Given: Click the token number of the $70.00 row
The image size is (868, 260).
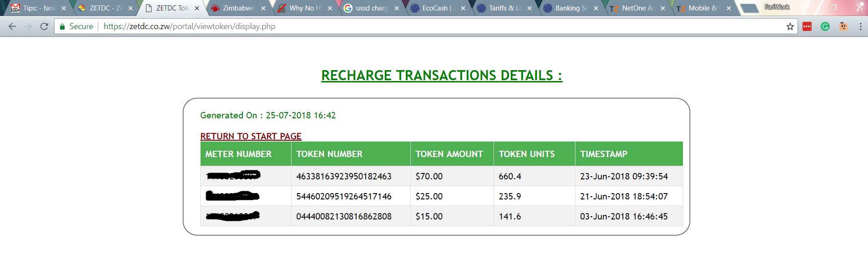Looking at the screenshot, I should pos(343,176).
